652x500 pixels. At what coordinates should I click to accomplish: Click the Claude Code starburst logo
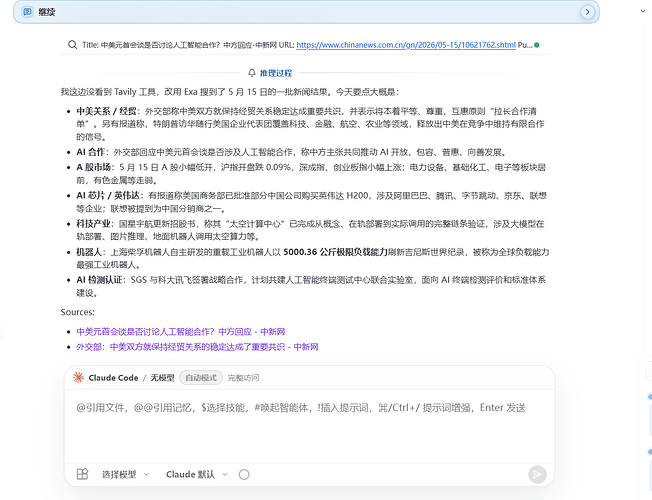pos(78,377)
